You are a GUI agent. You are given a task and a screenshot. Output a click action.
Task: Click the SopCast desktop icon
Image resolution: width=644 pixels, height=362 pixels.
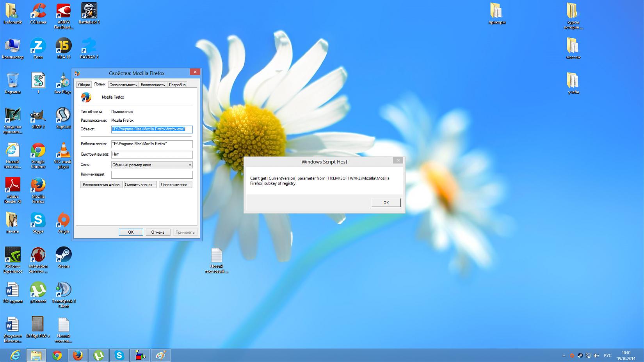point(63,119)
